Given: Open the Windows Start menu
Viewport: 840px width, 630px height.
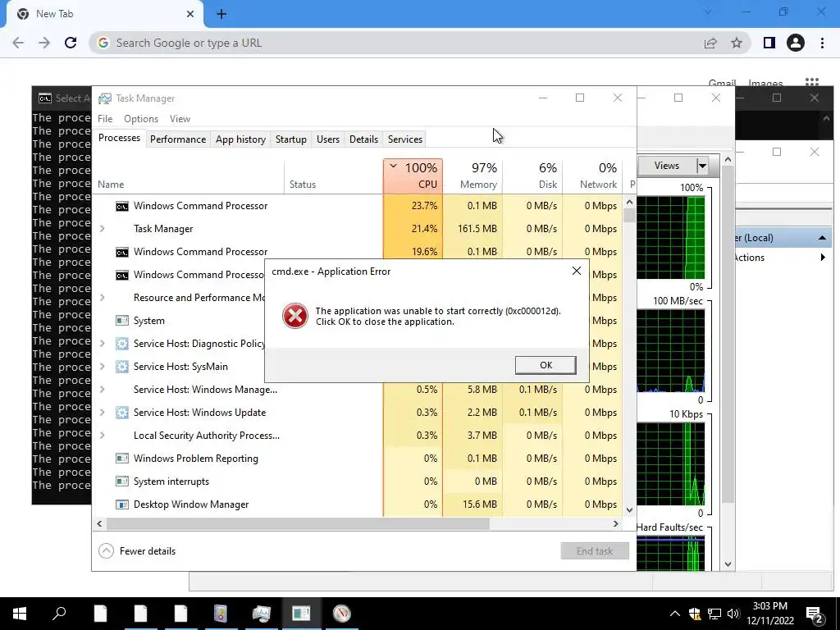Looking at the screenshot, I should tap(20, 614).
